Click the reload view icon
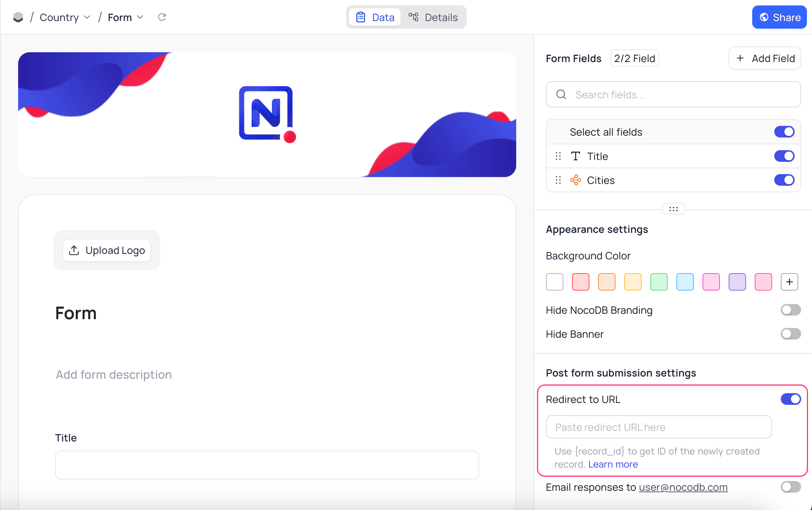Image resolution: width=812 pixels, height=510 pixels. (162, 17)
